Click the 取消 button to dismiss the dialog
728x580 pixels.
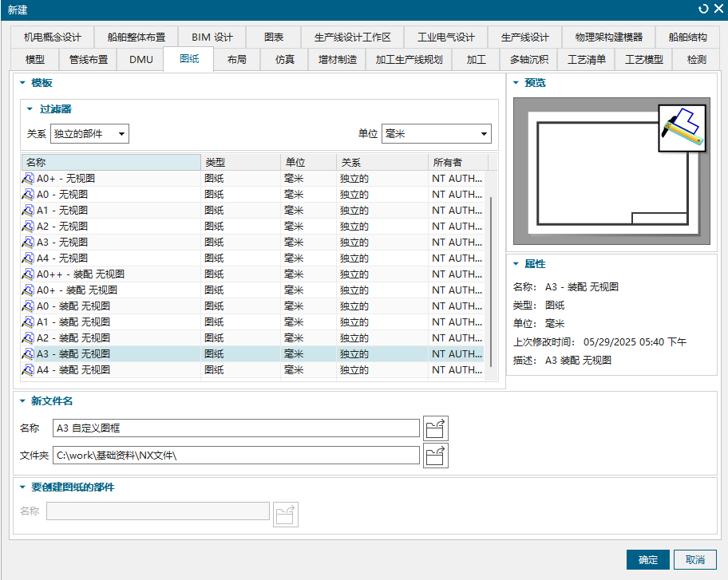pyautogui.click(x=695, y=559)
